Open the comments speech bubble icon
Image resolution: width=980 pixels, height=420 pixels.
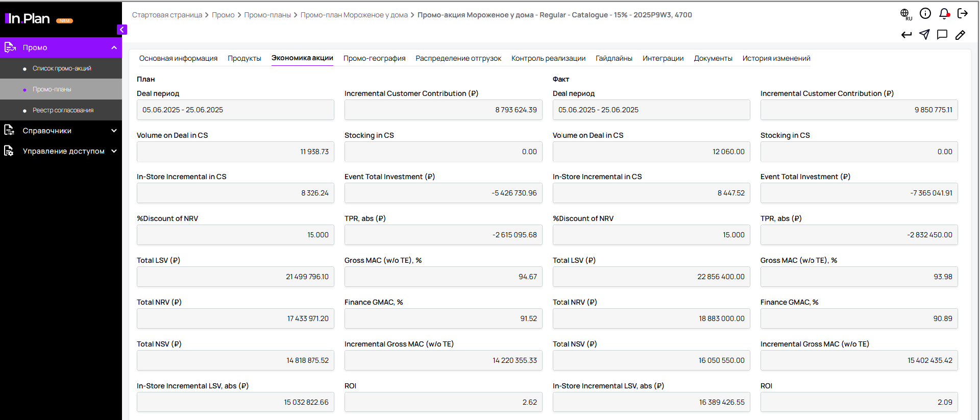942,35
